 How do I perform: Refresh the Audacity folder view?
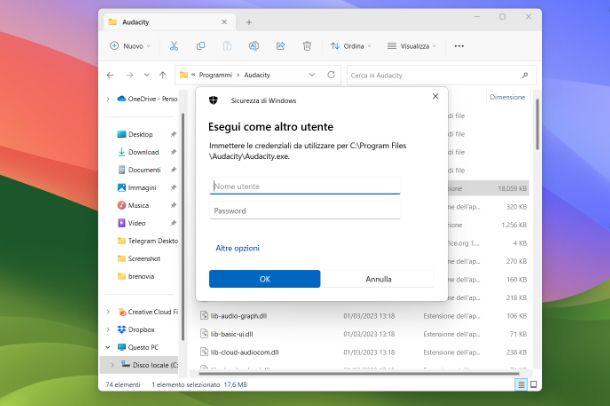pyautogui.click(x=331, y=75)
